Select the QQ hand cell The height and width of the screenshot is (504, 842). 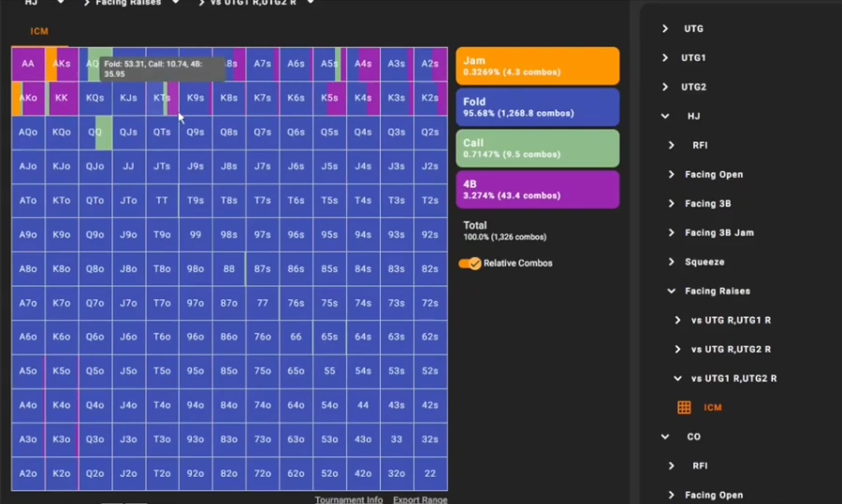pyautogui.click(x=95, y=132)
